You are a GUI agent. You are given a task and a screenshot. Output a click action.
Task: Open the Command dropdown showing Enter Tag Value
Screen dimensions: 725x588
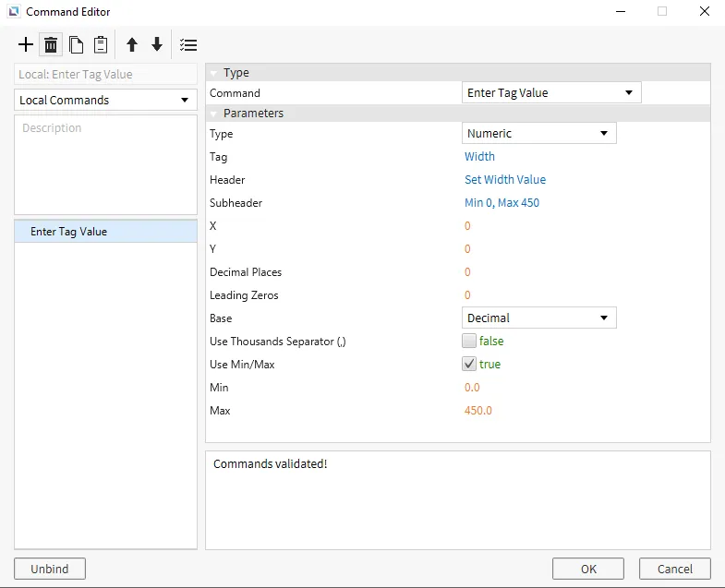click(550, 93)
